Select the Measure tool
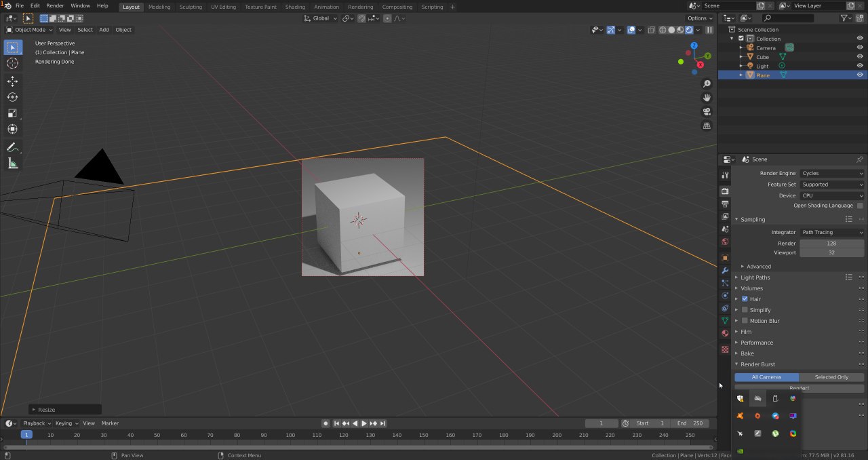 click(12, 164)
